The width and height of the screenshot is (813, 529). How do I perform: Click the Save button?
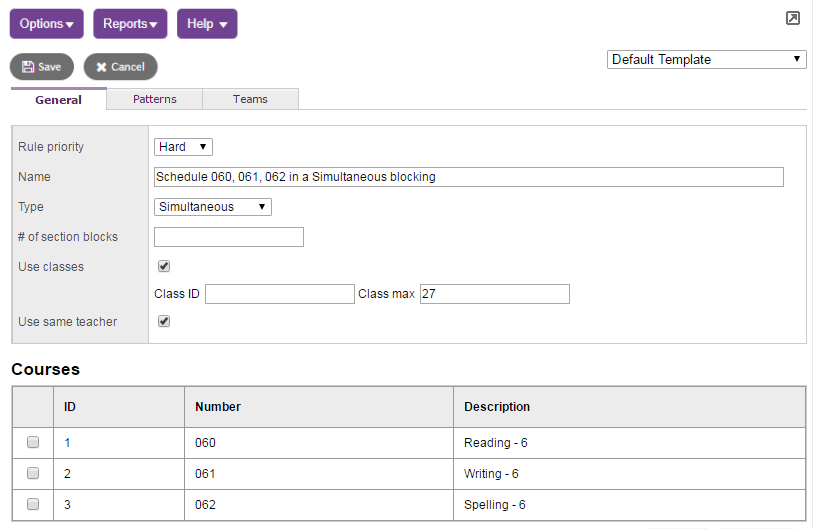tap(41, 67)
